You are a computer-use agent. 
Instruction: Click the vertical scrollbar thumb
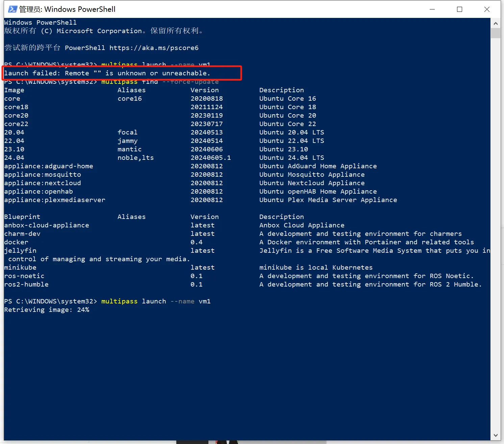click(496, 33)
